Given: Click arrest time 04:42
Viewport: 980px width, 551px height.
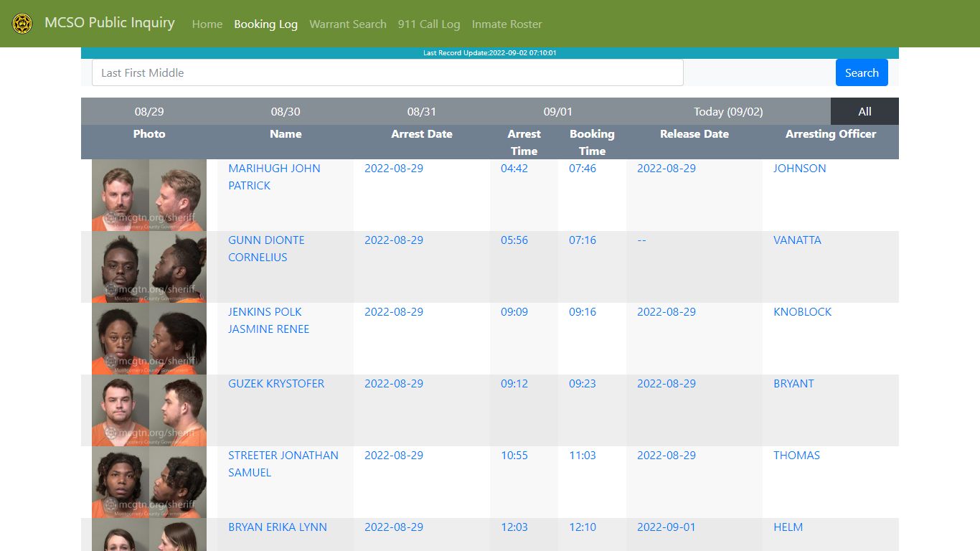Looking at the screenshot, I should point(514,168).
